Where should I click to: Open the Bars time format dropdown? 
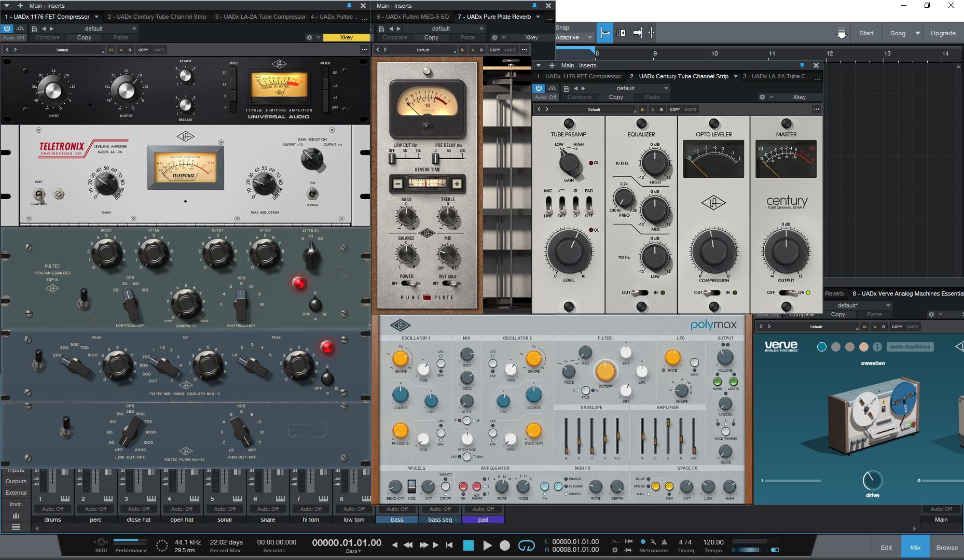click(354, 551)
